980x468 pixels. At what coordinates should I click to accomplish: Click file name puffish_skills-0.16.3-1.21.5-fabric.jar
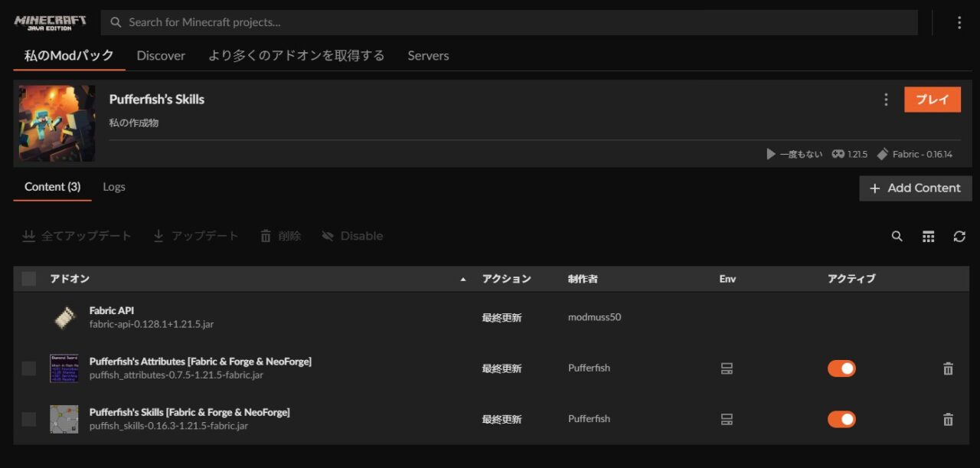click(x=168, y=426)
